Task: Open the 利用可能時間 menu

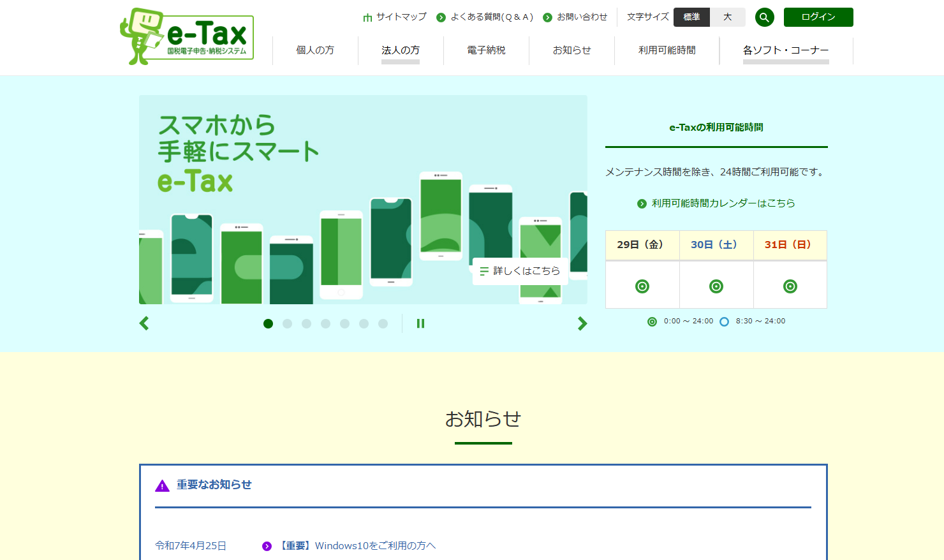Action: point(667,50)
